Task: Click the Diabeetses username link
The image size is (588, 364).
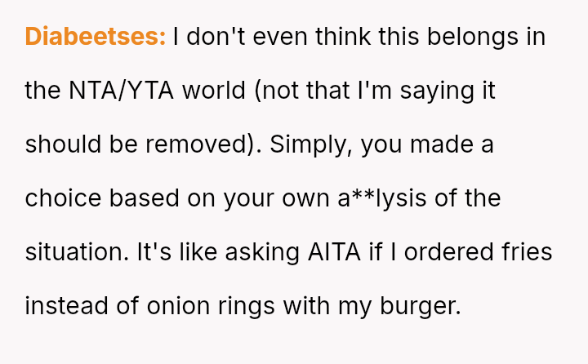Action: pyautogui.click(x=96, y=37)
